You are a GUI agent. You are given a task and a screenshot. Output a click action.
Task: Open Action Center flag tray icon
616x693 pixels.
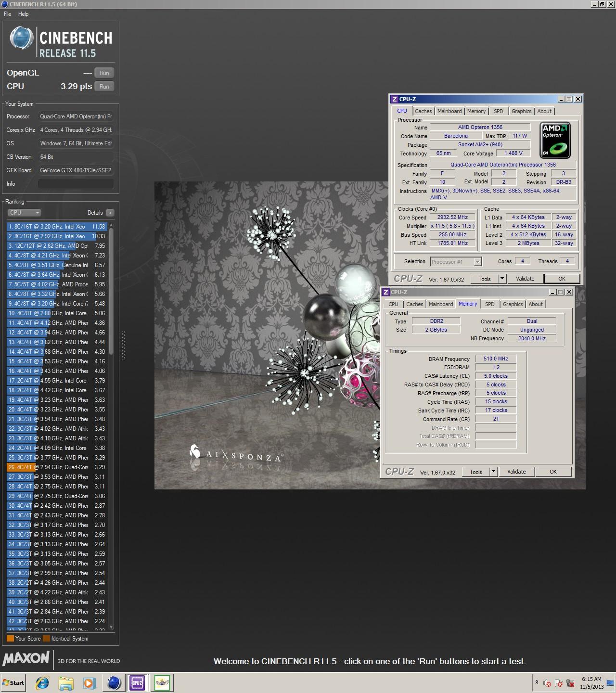pyautogui.click(x=559, y=683)
